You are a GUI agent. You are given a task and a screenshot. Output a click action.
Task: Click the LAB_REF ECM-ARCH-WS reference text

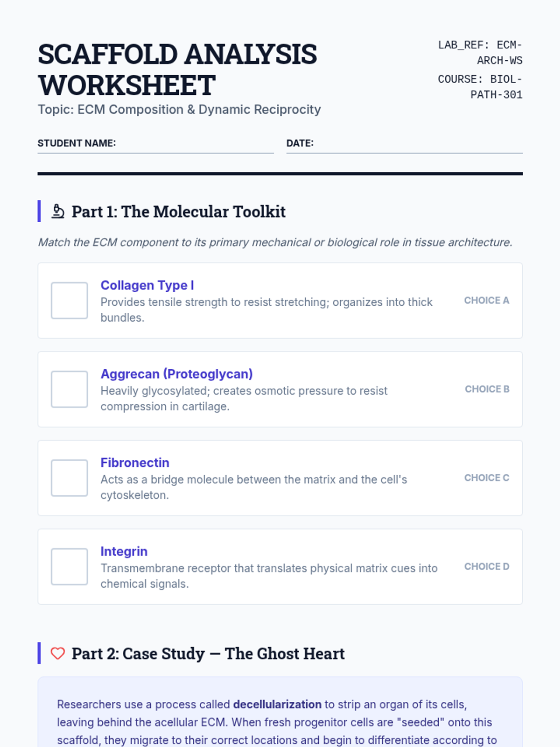(x=480, y=53)
